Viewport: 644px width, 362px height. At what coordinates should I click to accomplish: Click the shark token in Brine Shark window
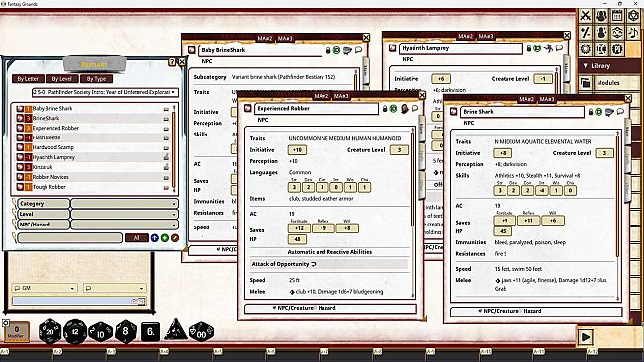pos(609,112)
